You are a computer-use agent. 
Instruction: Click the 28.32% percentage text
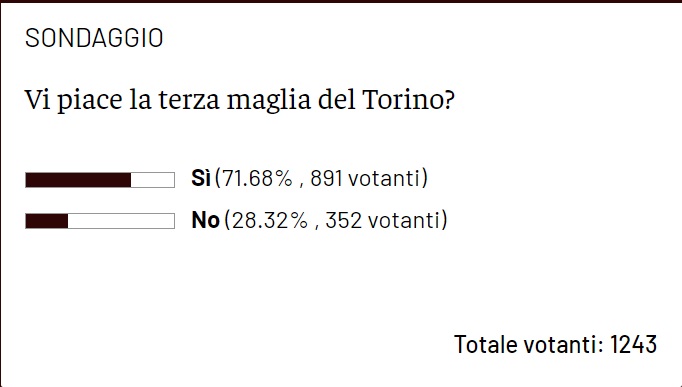(x=270, y=220)
